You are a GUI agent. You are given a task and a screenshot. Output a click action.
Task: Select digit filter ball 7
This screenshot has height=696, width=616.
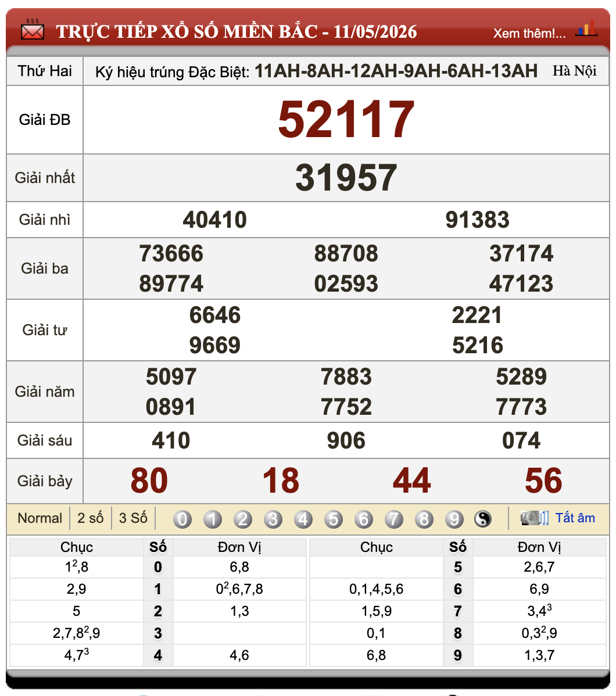394,519
